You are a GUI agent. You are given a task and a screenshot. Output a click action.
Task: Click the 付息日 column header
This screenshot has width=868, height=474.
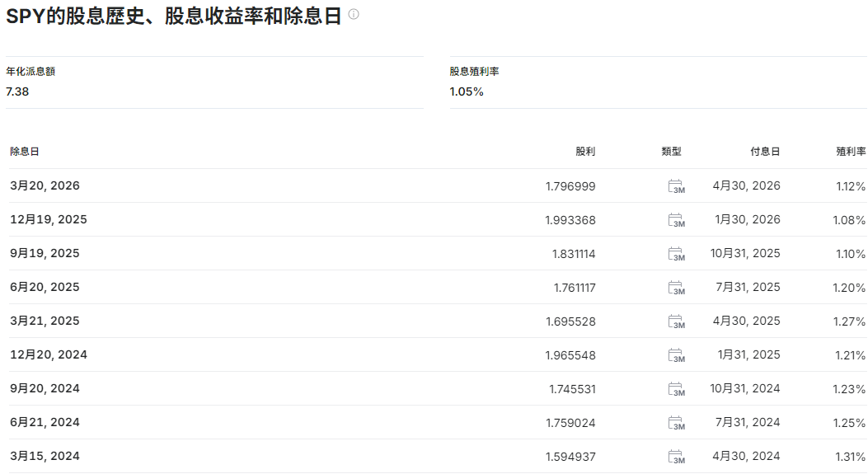(764, 152)
